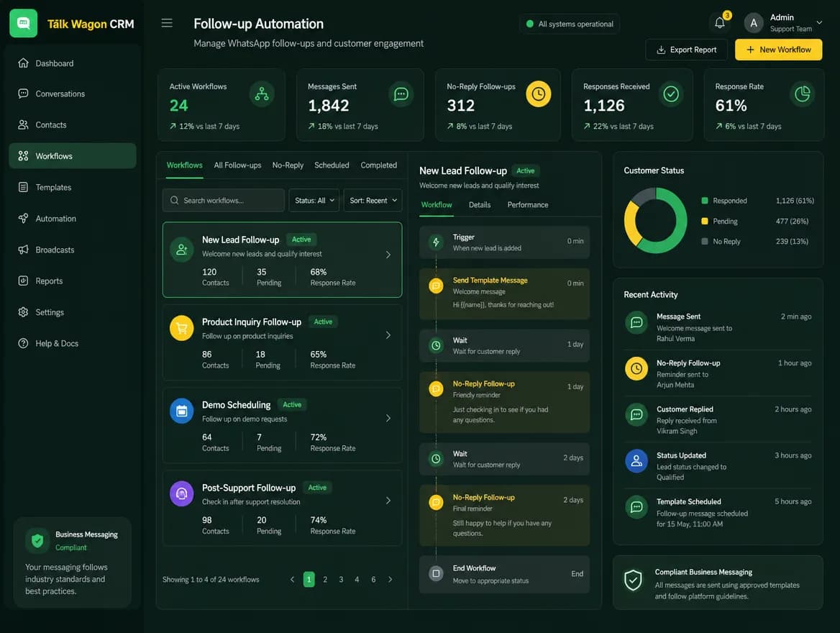Click the search magnifier icon
The height and width of the screenshot is (633, 840).
tap(174, 201)
